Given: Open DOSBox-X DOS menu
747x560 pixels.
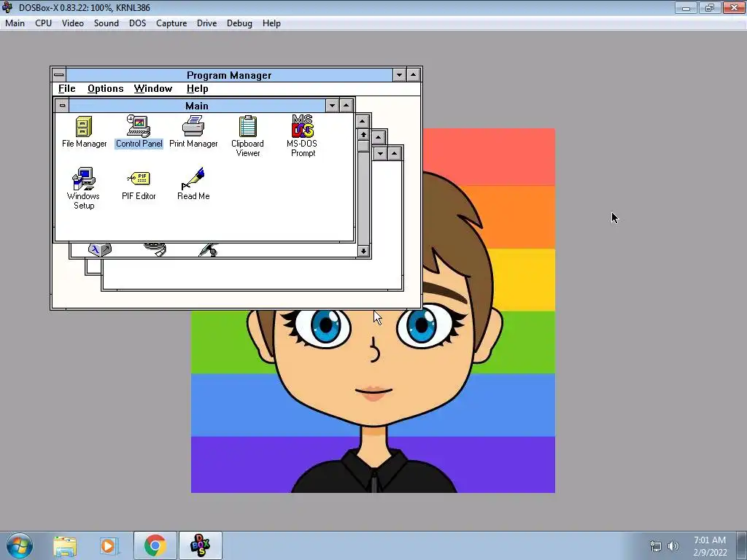Looking at the screenshot, I should point(138,23).
